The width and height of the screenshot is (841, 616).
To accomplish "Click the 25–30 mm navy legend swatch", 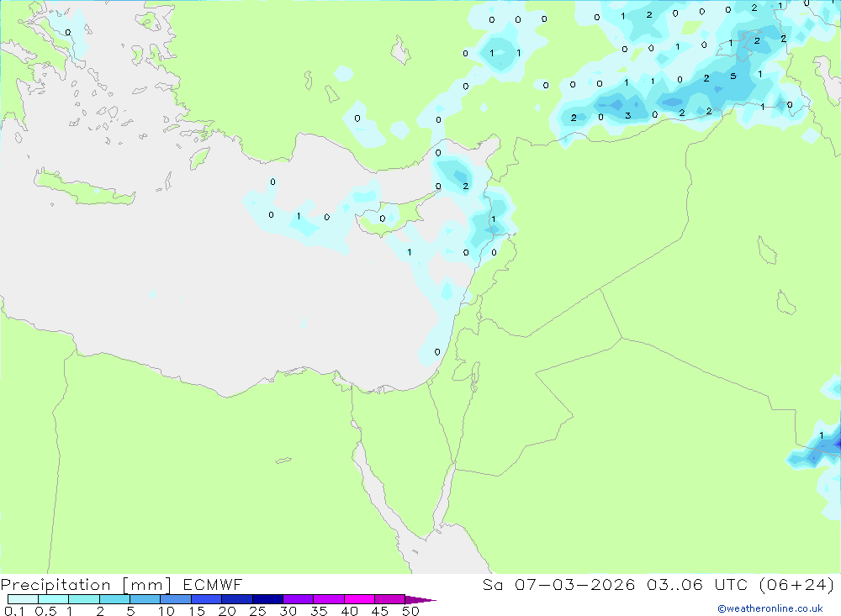I will pos(267,599).
